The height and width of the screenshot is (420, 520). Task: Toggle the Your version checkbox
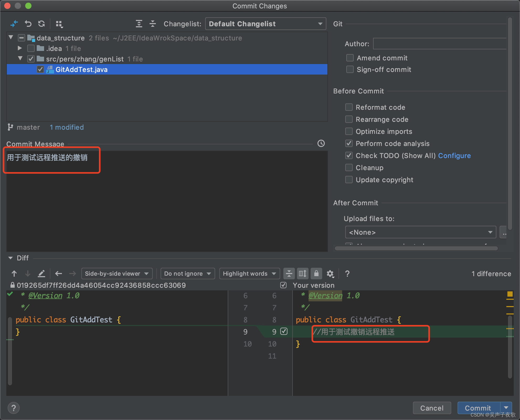click(x=283, y=285)
